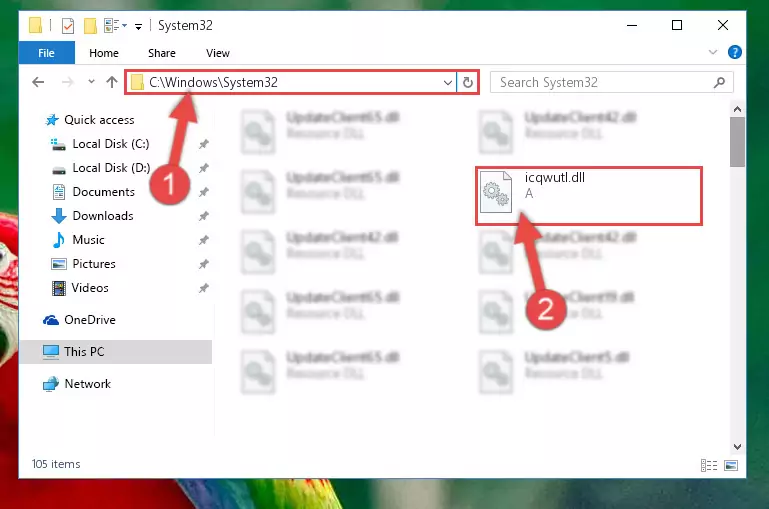
Task: Click the Network icon in the sidebar
Action: pyautogui.click(x=51, y=384)
